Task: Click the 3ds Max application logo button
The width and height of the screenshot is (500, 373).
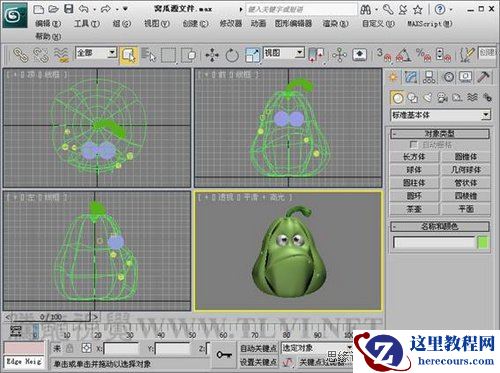Action: pyautogui.click(x=15, y=15)
